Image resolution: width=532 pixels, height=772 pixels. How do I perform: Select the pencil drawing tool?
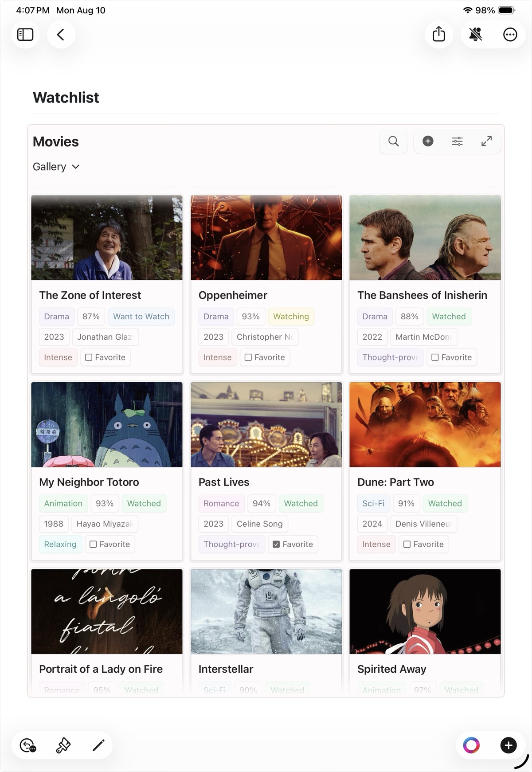pos(98,745)
